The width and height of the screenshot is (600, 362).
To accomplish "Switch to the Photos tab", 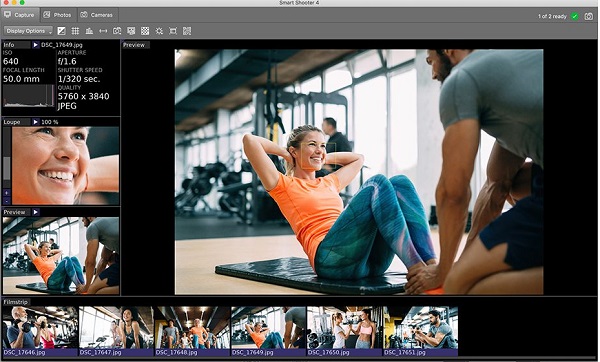I will click(x=58, y=15).
